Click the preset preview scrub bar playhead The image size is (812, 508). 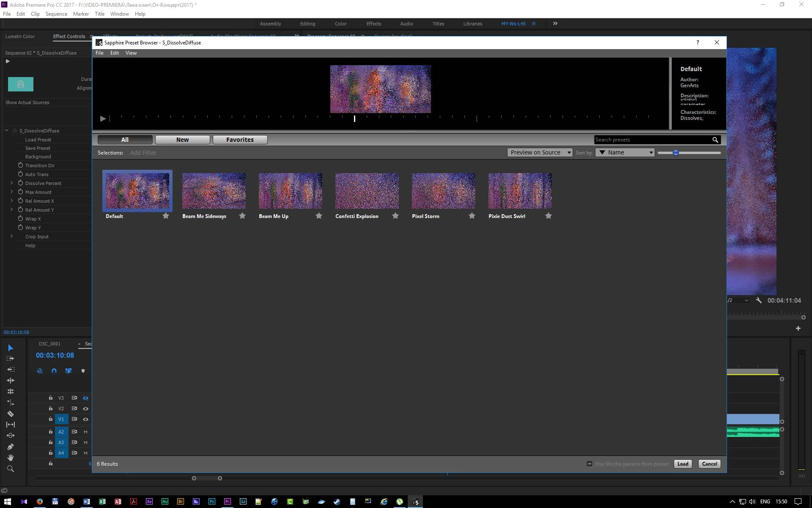354,119
